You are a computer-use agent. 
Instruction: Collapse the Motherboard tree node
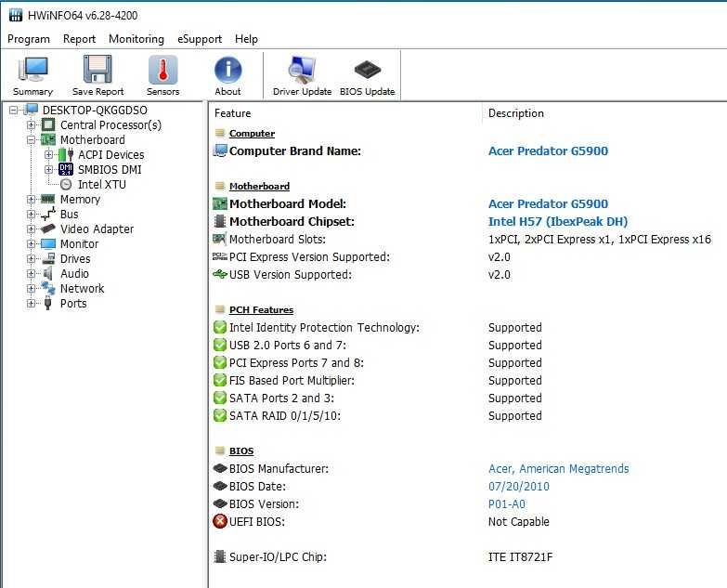32,140
